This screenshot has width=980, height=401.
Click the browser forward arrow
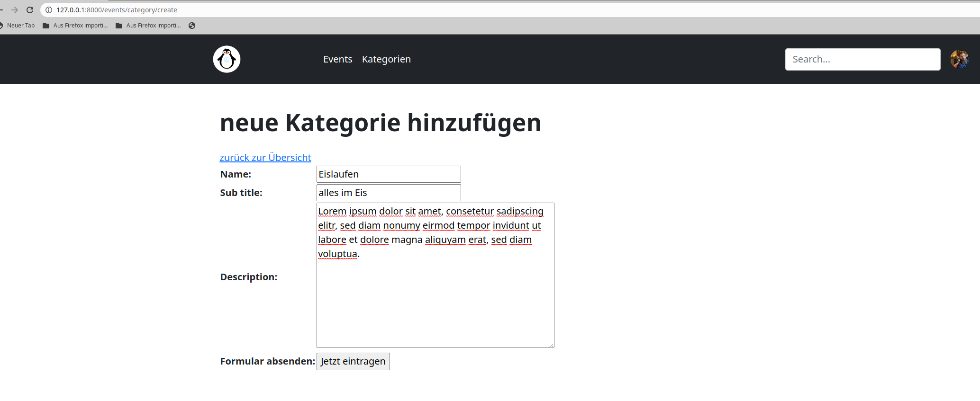point(15,10)
